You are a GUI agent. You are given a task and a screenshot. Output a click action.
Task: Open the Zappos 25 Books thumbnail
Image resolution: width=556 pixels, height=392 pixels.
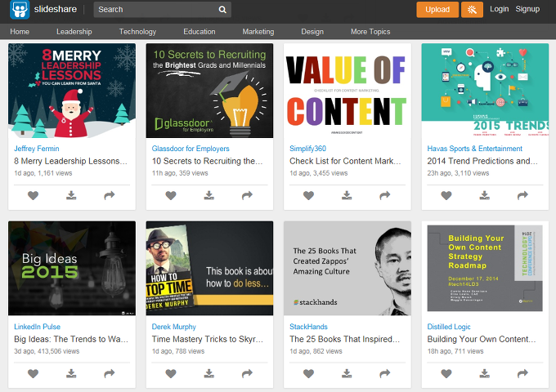347,269
